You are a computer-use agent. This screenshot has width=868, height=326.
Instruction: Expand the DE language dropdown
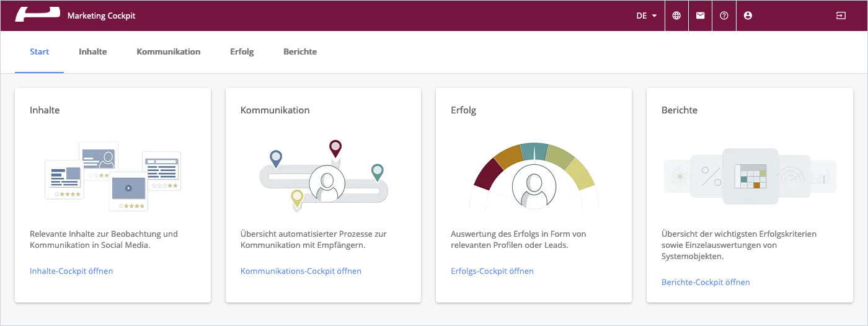click(x=646, y=15)
